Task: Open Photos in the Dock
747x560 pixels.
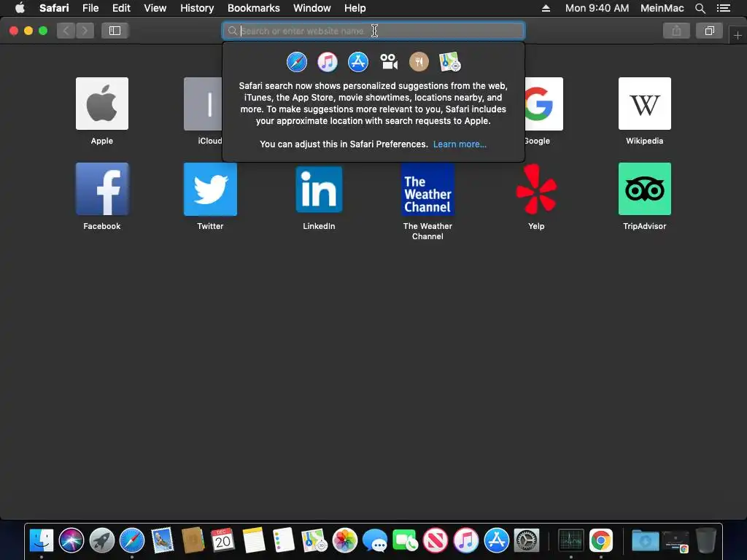Action: pyautogui.click(x=344, y=540)
